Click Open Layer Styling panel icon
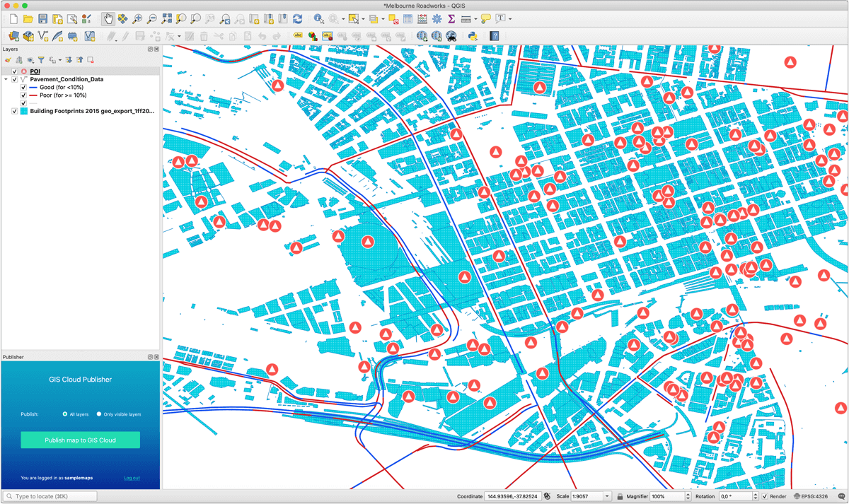The width and height of the screenshot is (849, 504). (8, 60)
